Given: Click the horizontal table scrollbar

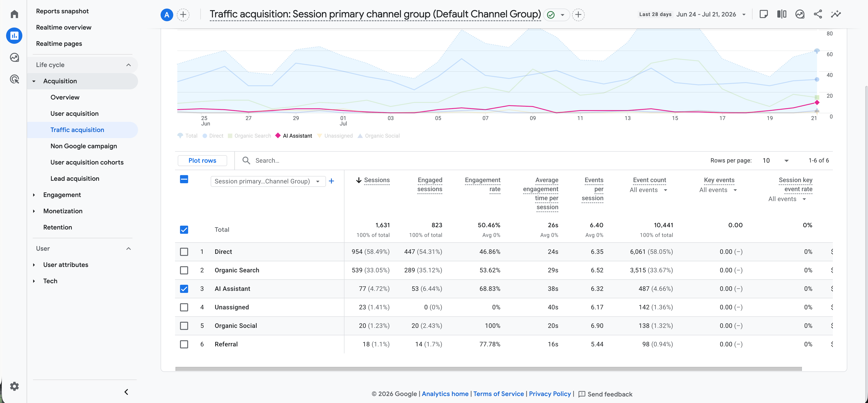Looking at the screenshot, I should coord(488,369).
